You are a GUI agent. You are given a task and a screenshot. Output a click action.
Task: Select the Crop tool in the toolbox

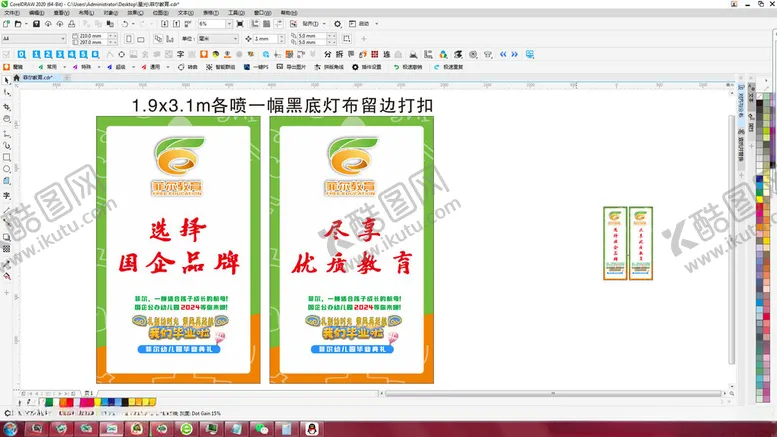tap(6, 107)
